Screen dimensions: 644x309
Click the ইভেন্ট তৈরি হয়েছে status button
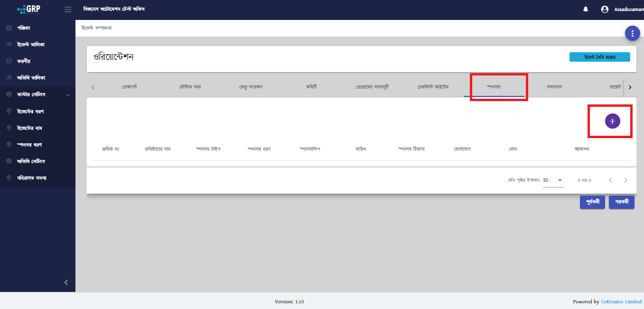click(x=600, y=57)
